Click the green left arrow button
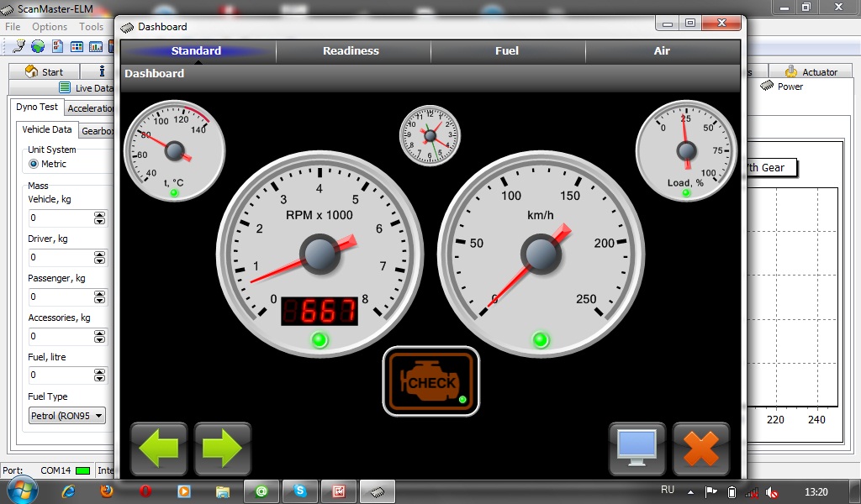Image resolution: width=861 pixels, height=504 pixels. click(159, 449)
